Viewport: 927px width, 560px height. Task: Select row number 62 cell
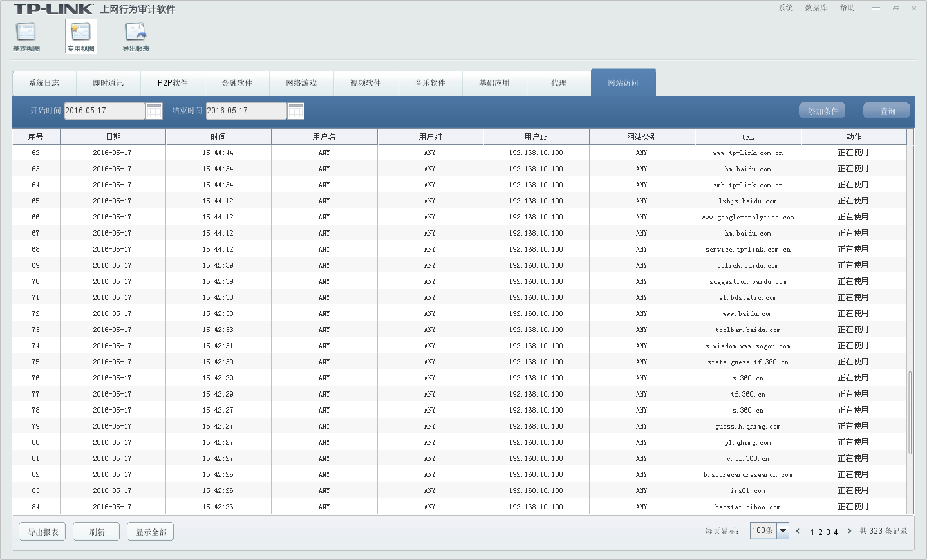[36, 153]
